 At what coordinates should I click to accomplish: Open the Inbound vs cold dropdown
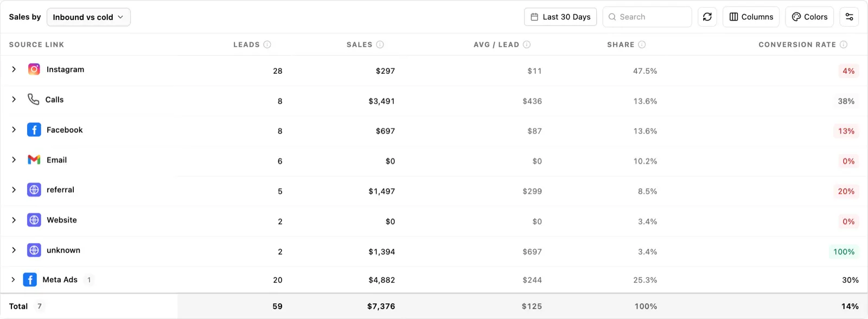coord(88,17)
